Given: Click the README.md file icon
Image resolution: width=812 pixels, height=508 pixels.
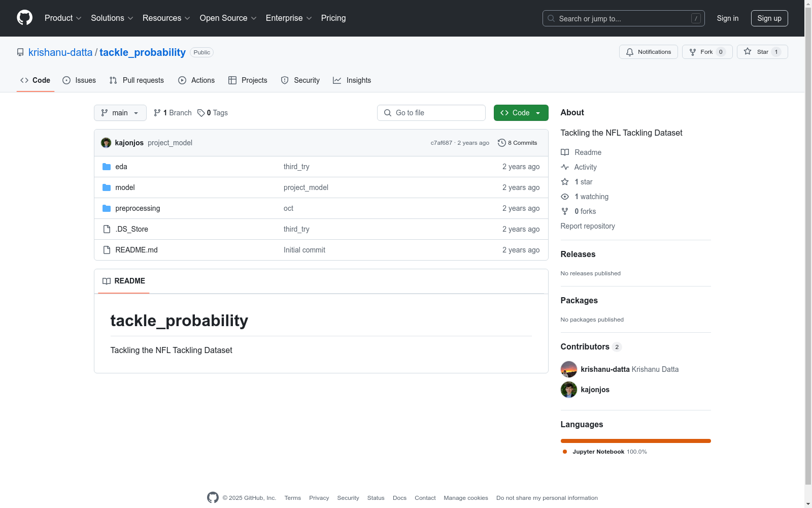Looking at the screenshot, I should coord(107,250).
